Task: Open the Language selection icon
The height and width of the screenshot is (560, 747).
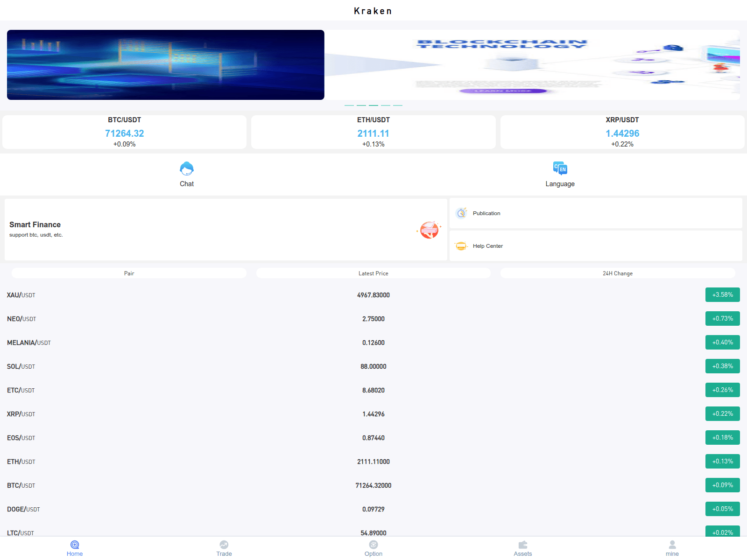Action: [560, 168]
